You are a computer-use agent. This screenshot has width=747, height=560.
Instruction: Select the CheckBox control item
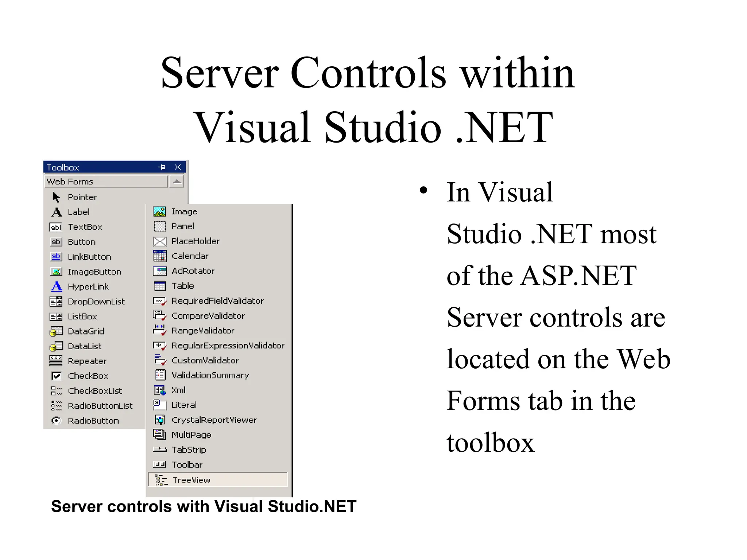click(x=88, y=376)
